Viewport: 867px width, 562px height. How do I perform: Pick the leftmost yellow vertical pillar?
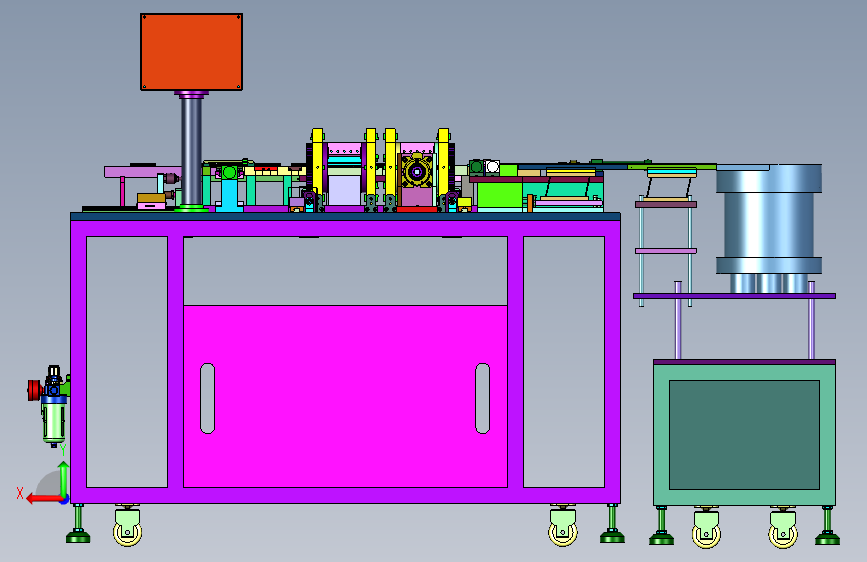pyautogui.click(x=317, y=168)
